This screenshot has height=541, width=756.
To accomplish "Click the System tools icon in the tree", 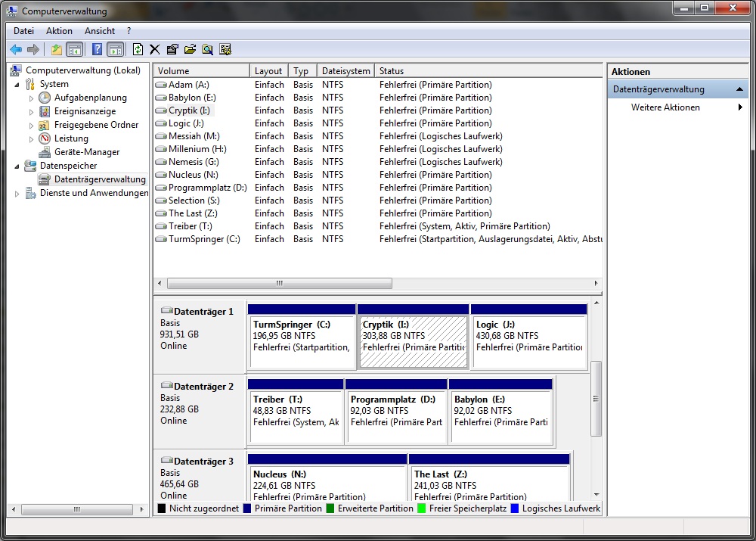I will tap(30, 84).
